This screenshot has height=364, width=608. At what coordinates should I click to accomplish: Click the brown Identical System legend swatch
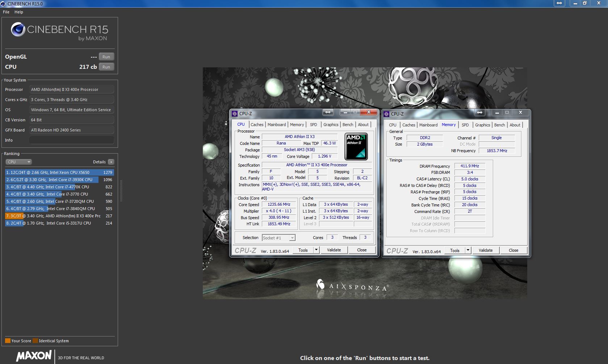(35, 340)
